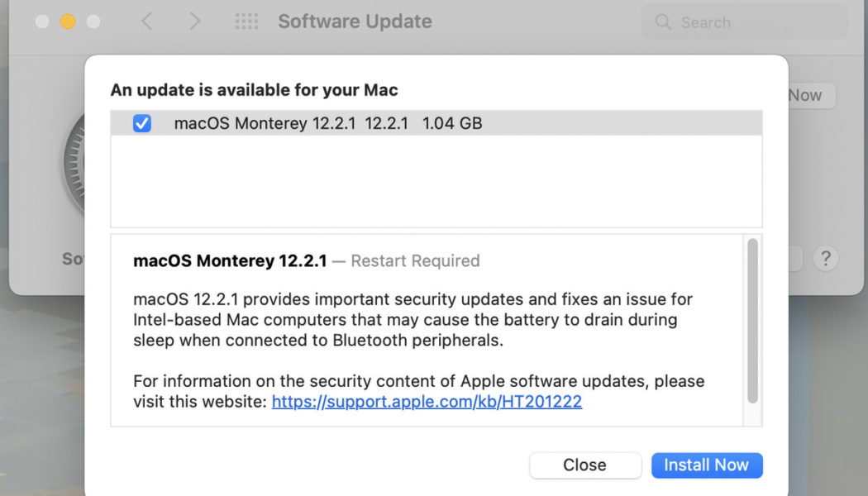Viewport: 868px width, 496px height.
Task: Click the Install Now button
Action: 707,465
